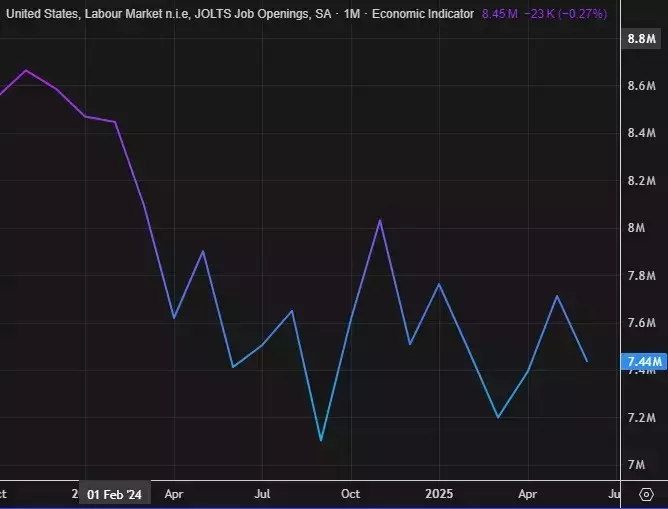Screen dimensions: 668x509
Task: Click the 8.4M label on price axis
Action: tap(640, 133)
